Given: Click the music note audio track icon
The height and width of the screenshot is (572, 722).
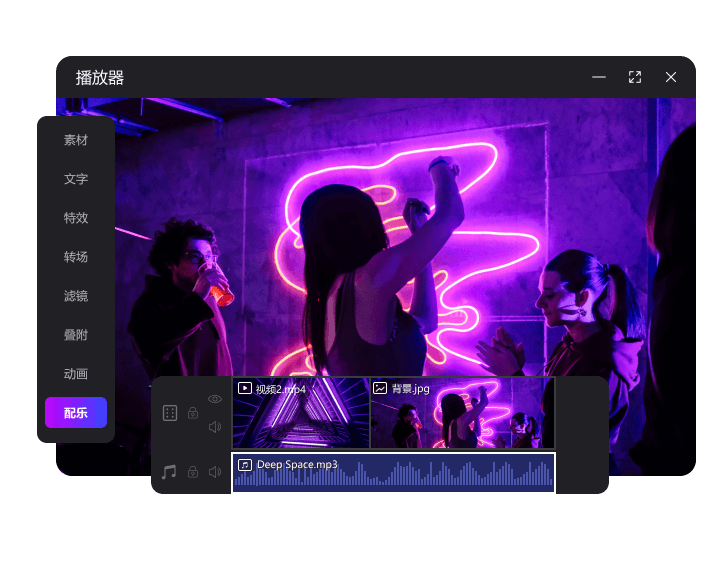Looking at the screenshot, I should 169,472.
